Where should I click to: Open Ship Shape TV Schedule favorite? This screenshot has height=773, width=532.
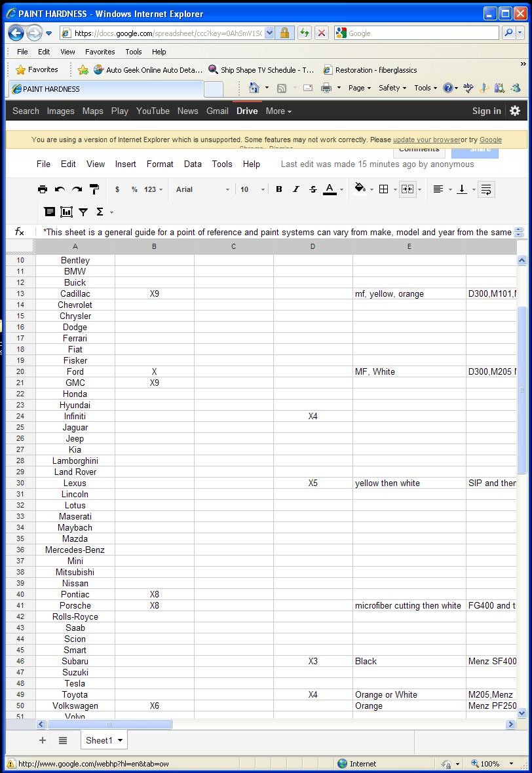(261, 70)
